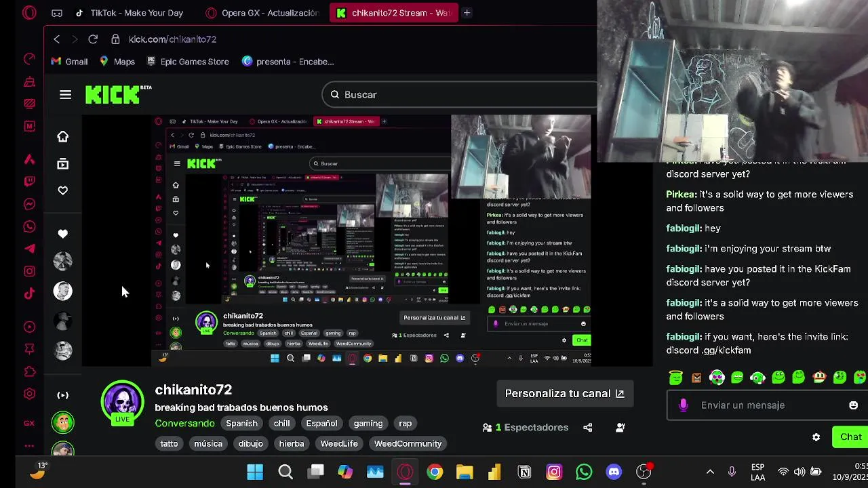Select the chikanito72 Stream tab

point(393,13)
